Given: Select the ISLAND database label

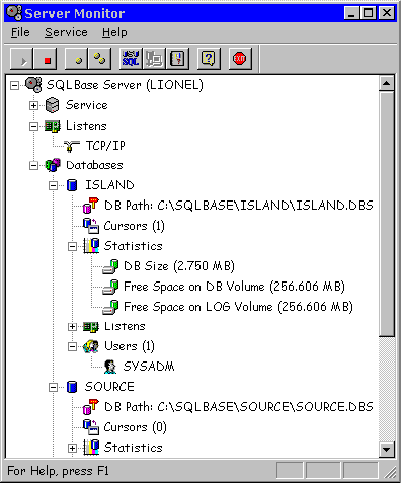Looking at the screenshot, I should [110, 185].
